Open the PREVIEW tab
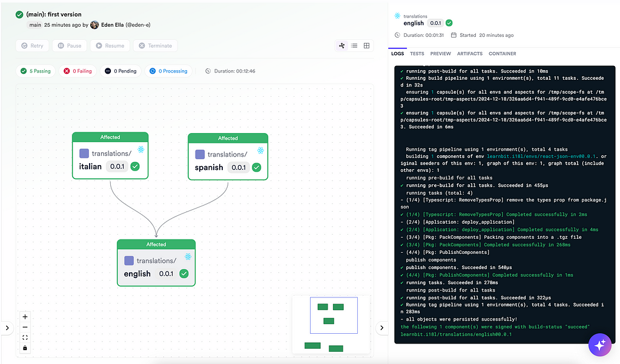 pyautogui.click(x=441, y=54)
